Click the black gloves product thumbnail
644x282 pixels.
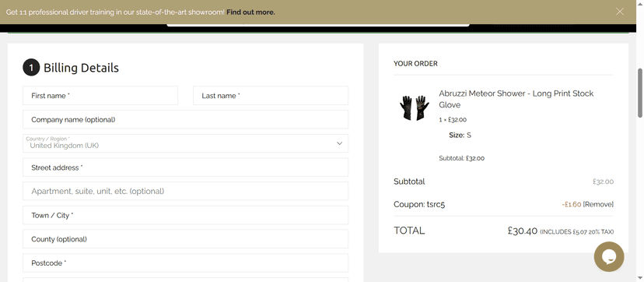pos(415,108)
